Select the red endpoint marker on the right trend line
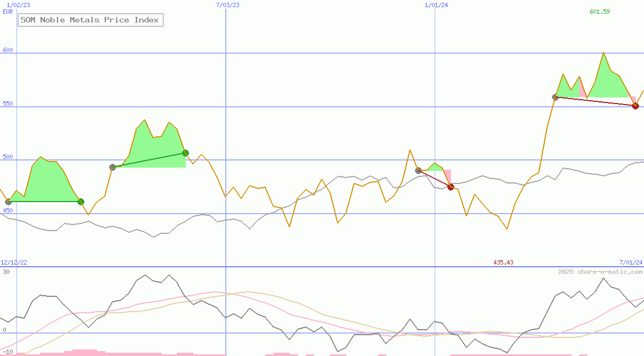Image resolution: width=644 pixels, height=356 pixels. click(635, 106)
